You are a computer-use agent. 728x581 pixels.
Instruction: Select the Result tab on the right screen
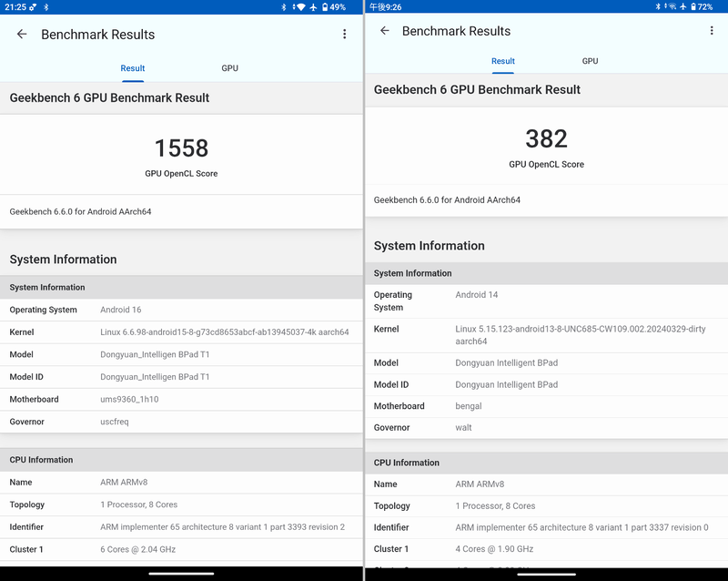503,61
